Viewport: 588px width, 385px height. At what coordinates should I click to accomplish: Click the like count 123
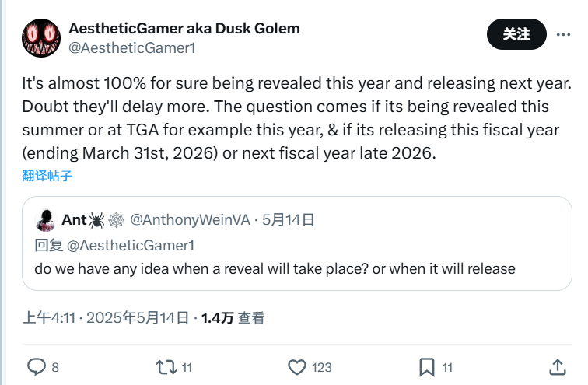click(x=322, y=367)
